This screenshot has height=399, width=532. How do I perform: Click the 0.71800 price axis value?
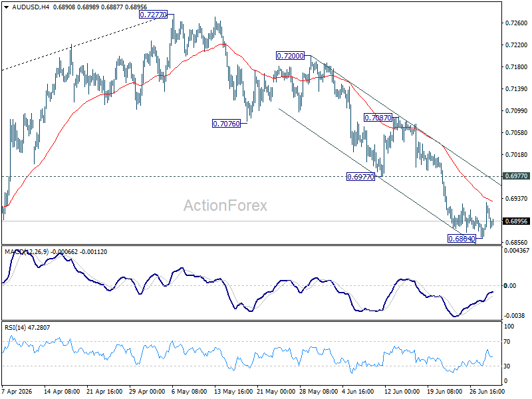[517, 67]
